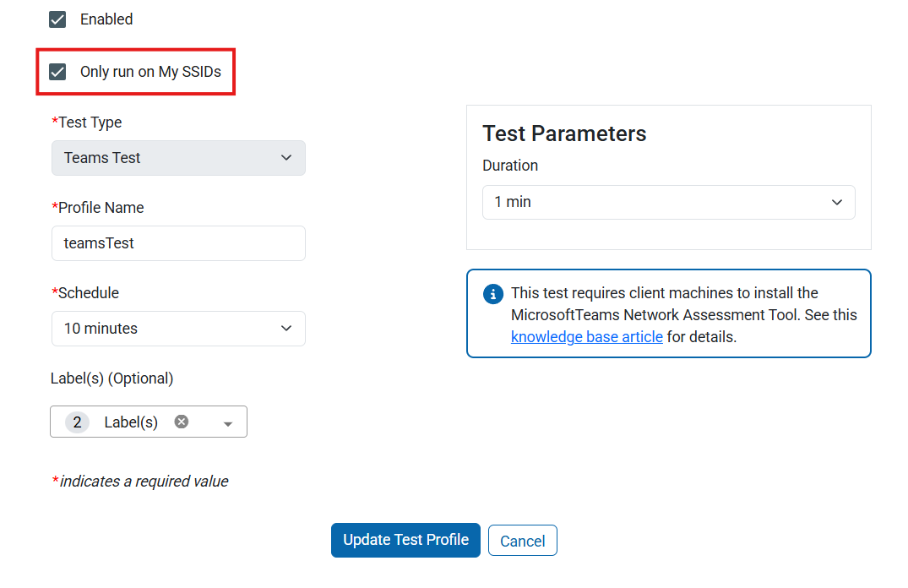Click the "Only run on My SSIDs" label text
Image resolution: width=908 pixels, height=588 pixels.
150,72
